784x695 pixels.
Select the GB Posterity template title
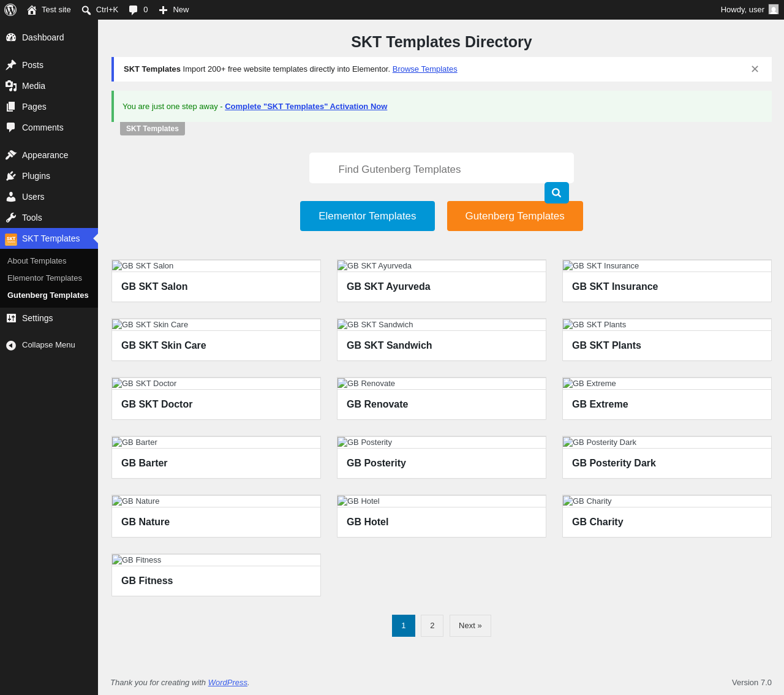point(376,463)
